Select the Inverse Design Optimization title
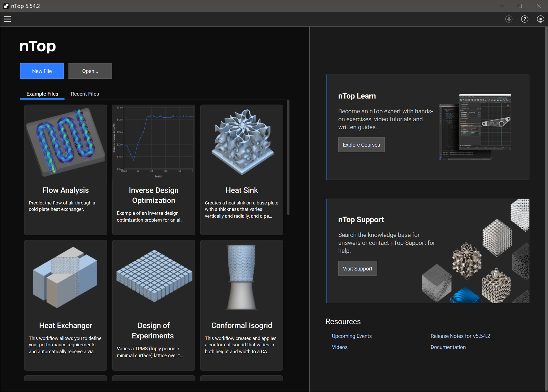 (154, 195)
